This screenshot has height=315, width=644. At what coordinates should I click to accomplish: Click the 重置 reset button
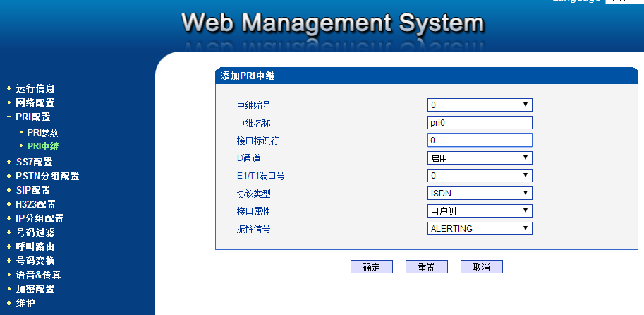426,267
